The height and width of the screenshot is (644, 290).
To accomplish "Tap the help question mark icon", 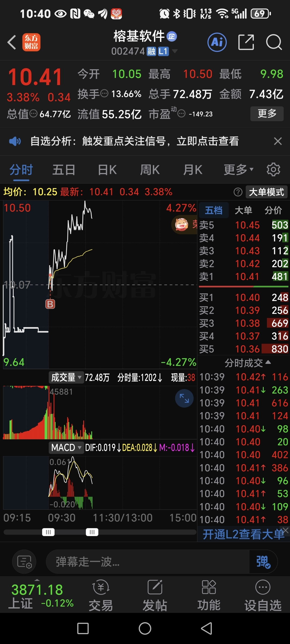I will click(x=238, y=192).
